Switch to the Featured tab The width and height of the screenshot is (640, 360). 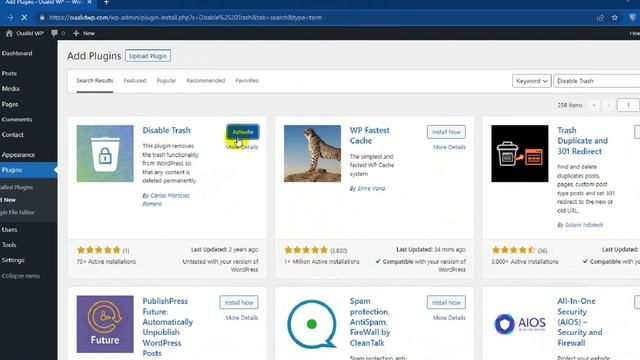pos(135,80)
